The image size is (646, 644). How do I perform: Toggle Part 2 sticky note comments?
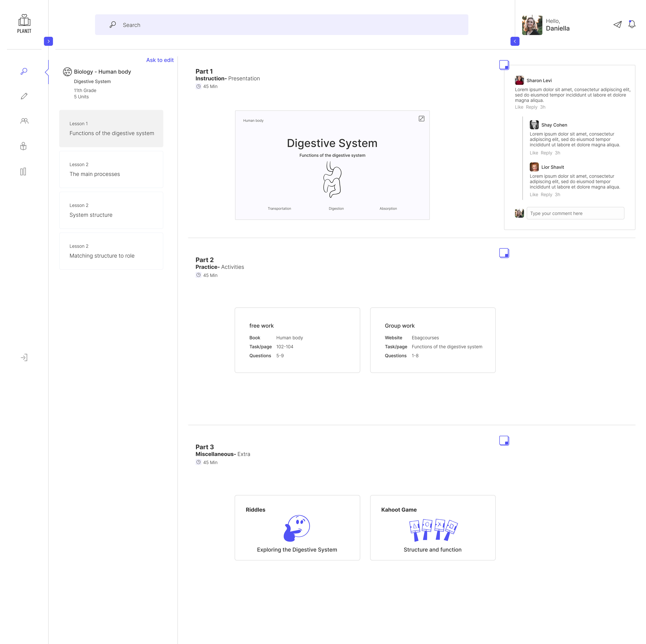tap(504, 253)
